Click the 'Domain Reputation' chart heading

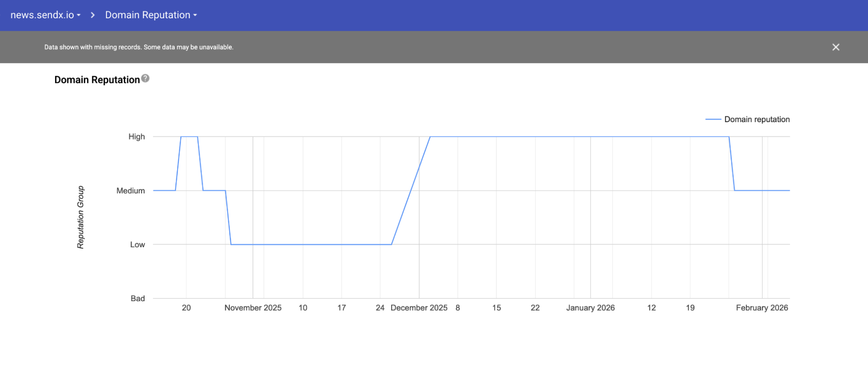(x=97, y=80)
